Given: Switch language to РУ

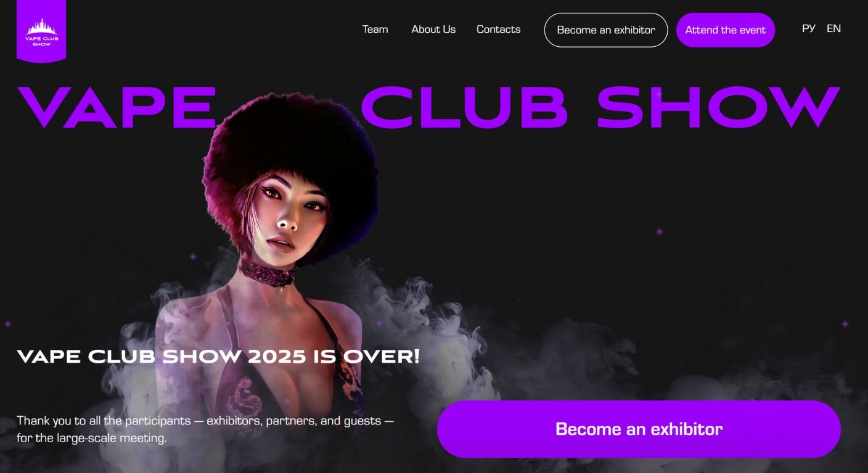Looking at the screenshot, I should coord(809,29).
